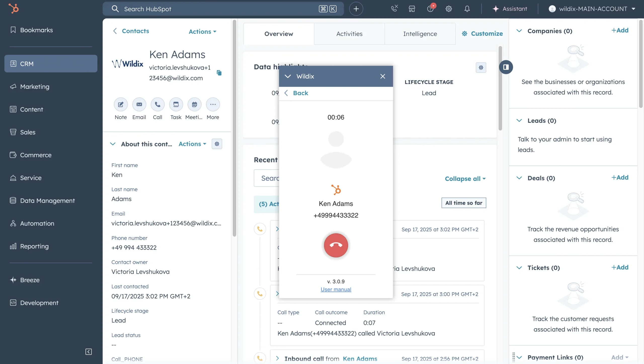
Task: Hang up the call with red button
Action: pyautogui.click(x=336, y=245)
